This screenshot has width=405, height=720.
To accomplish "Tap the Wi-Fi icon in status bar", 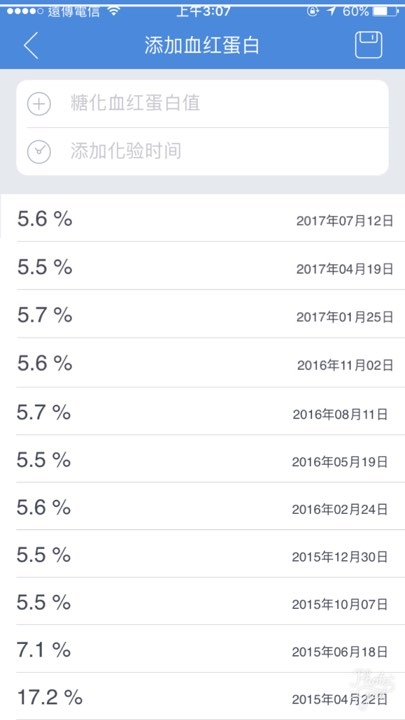I will coord(113,11).
